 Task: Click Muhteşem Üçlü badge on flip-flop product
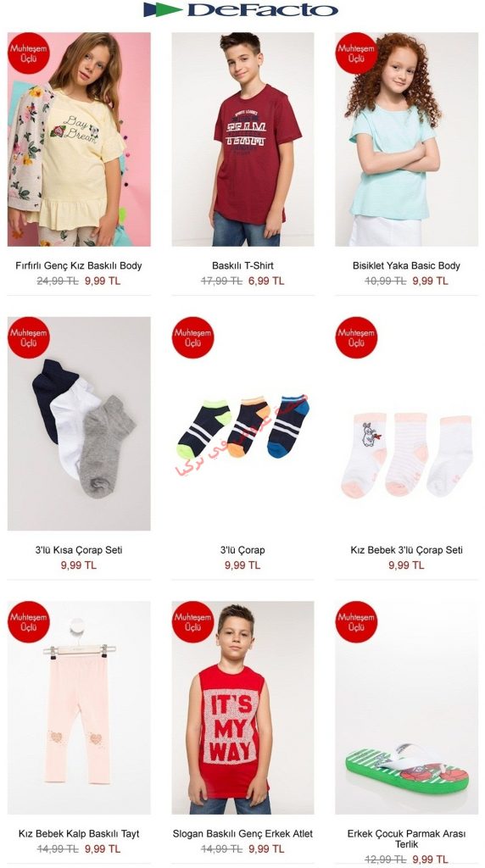pos(357,622)
